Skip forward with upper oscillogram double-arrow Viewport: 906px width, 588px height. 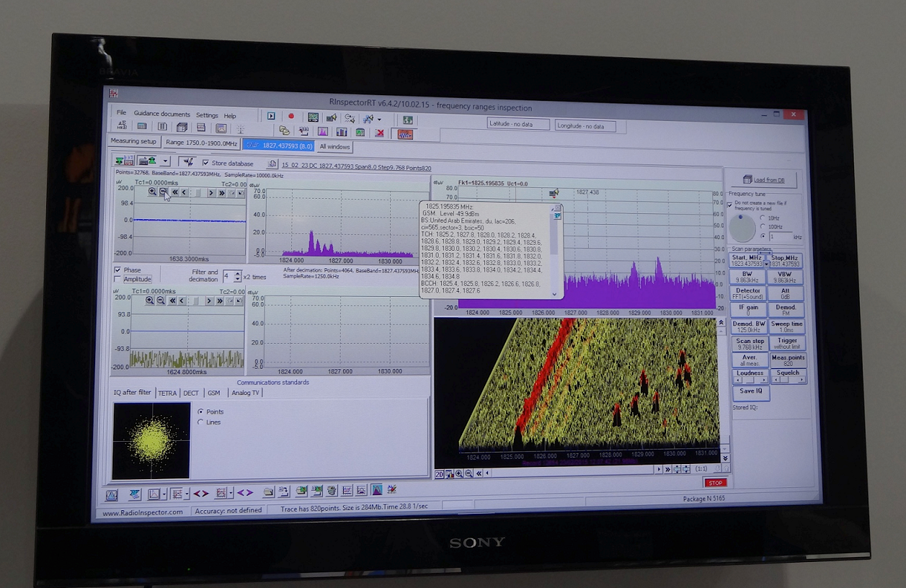pos(221,192)
